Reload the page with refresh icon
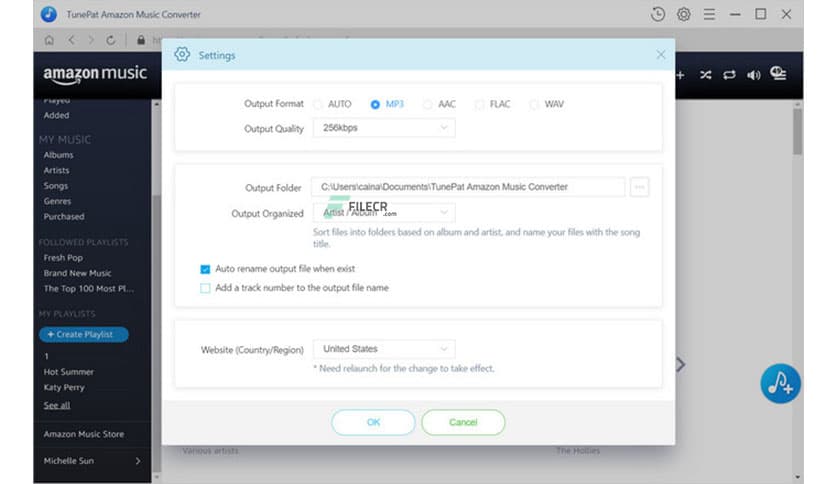Screen dimensions: 836x484 coord(110,40)
